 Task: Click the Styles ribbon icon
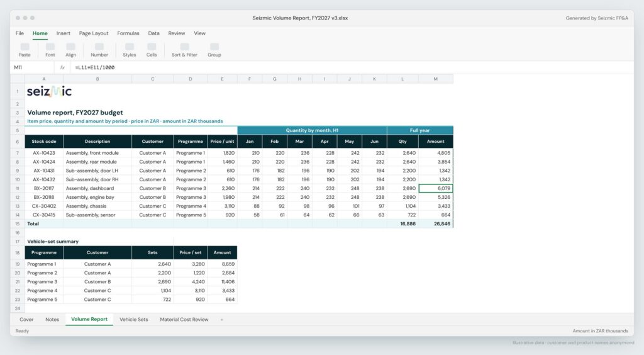pyautogui.click(x=130, y=47)
